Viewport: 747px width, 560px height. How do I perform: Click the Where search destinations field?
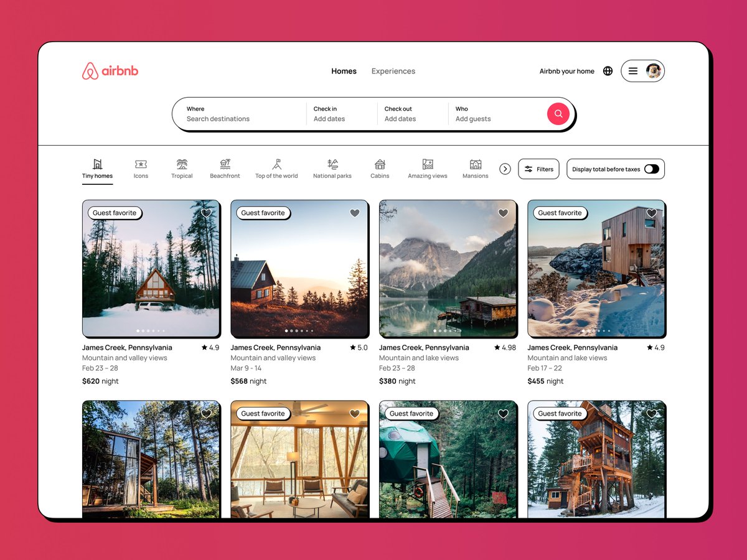(240, 114)
